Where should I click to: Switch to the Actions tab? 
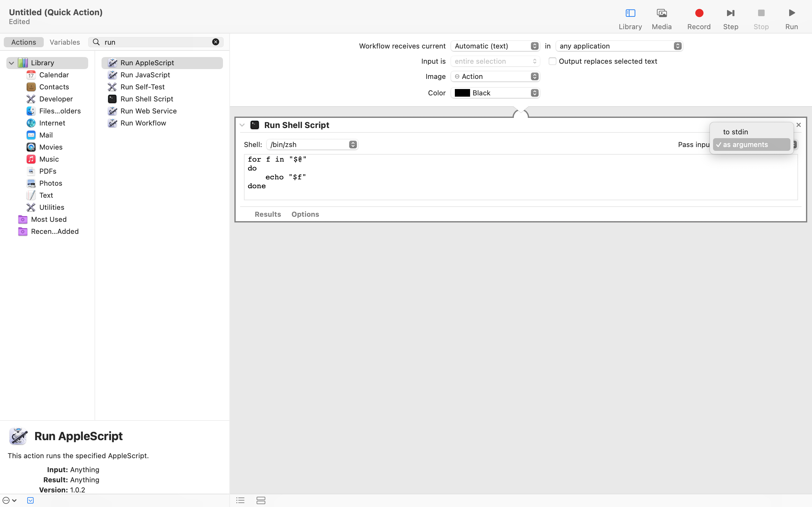coord(23,42)
